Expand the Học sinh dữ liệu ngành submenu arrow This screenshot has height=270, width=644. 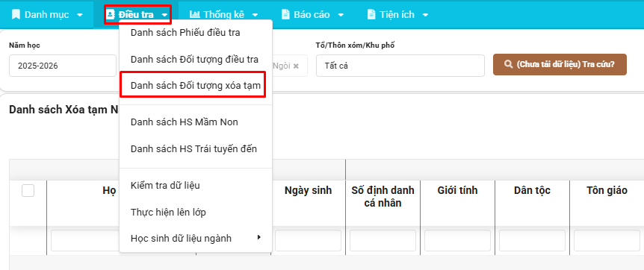click(258, 237)
